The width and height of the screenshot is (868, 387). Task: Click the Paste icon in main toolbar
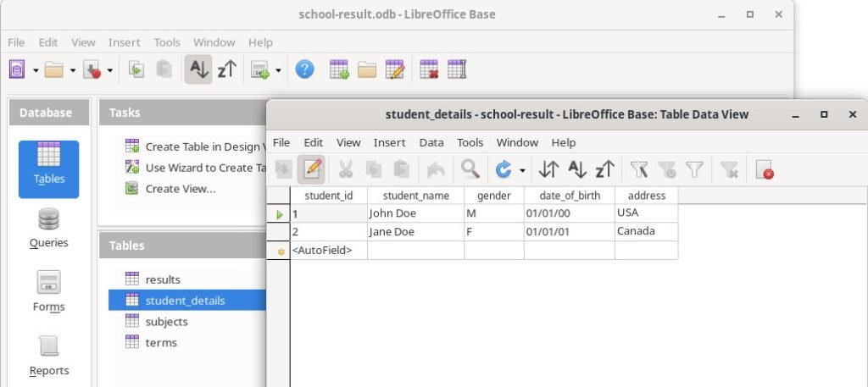point(164,69)
